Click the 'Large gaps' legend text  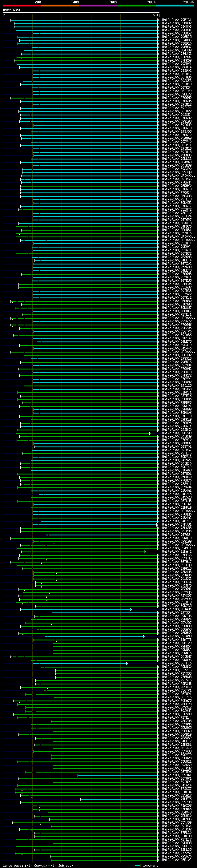[x=13, y=866]
